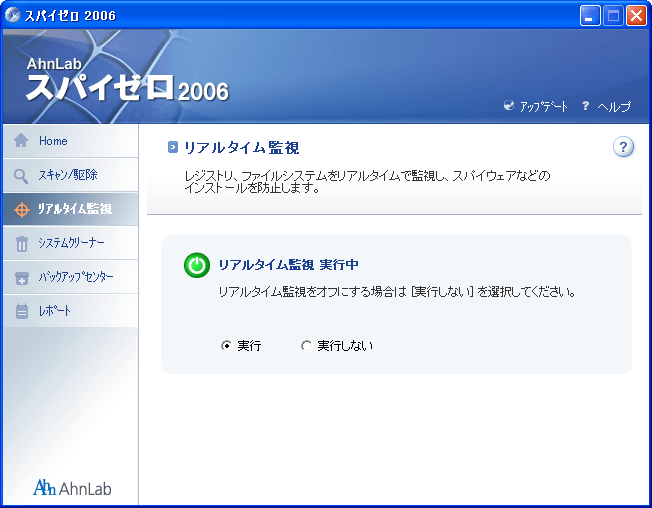
Task: Click the notepad icon for レポート
Action: (x=22, y=311)
